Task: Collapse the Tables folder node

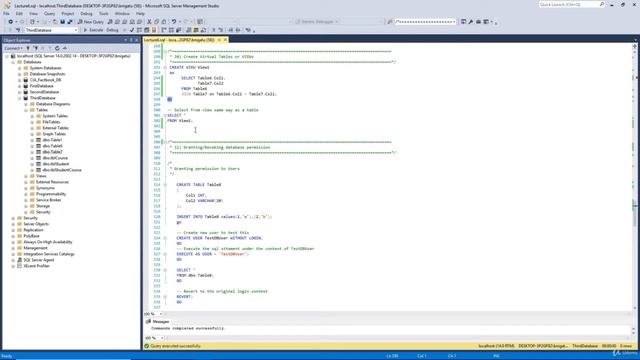Action: point(26,110)
